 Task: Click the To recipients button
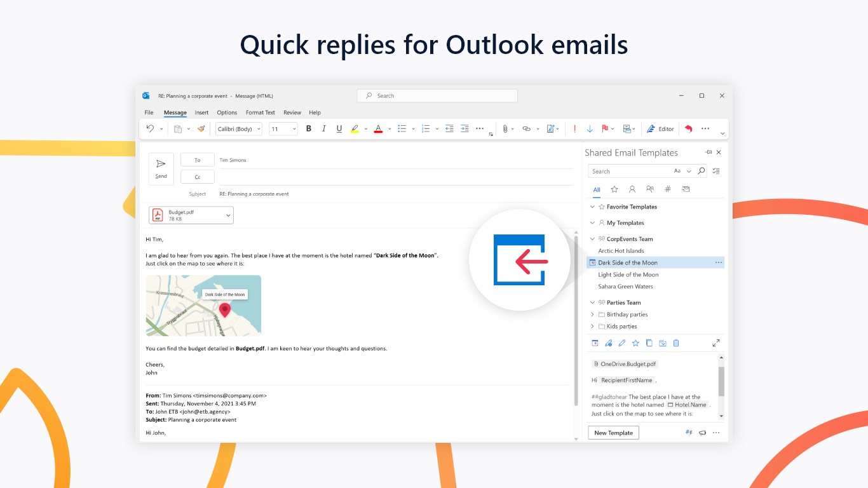(x=198, y=160)
